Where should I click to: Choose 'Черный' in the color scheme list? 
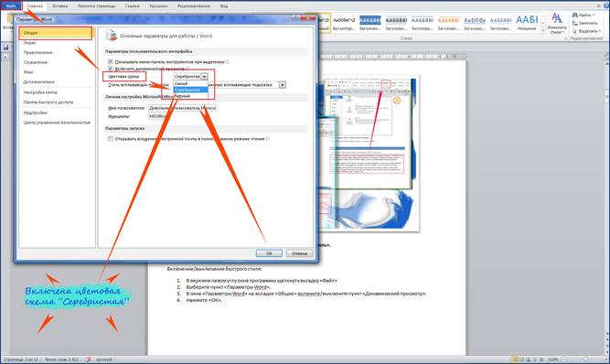click(190, 96)
